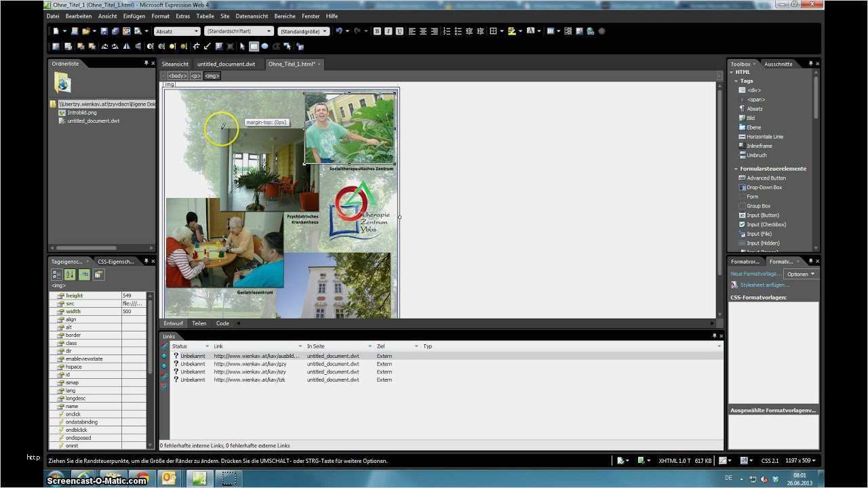Click the Bold formatting button
Screen dimensions: 868x488
tap(378, 31)
